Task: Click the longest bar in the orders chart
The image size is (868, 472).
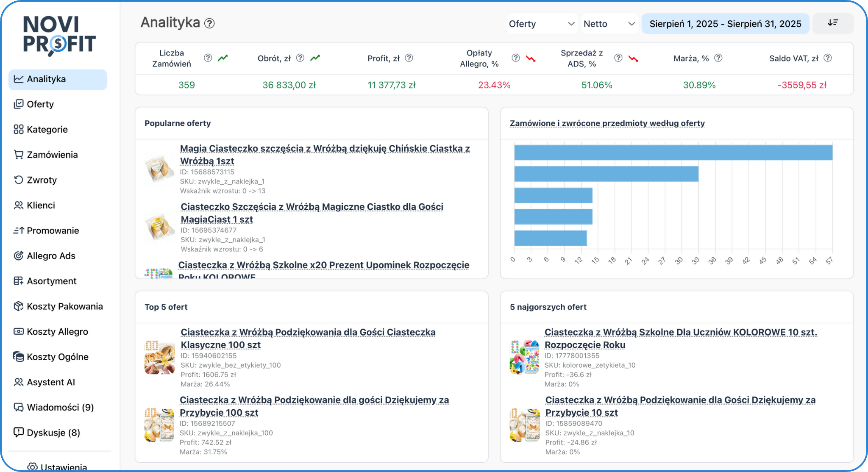Action: click(673, 153)
